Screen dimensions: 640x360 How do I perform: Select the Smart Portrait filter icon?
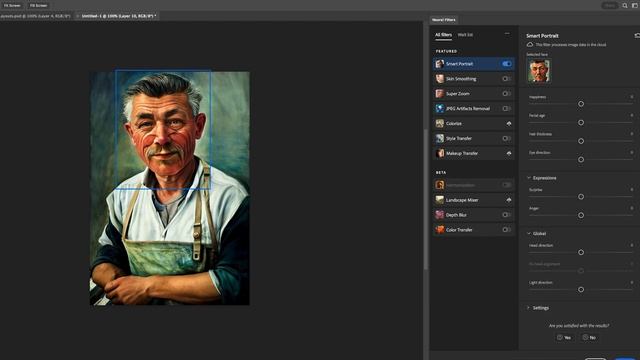(x=440, y=64)
